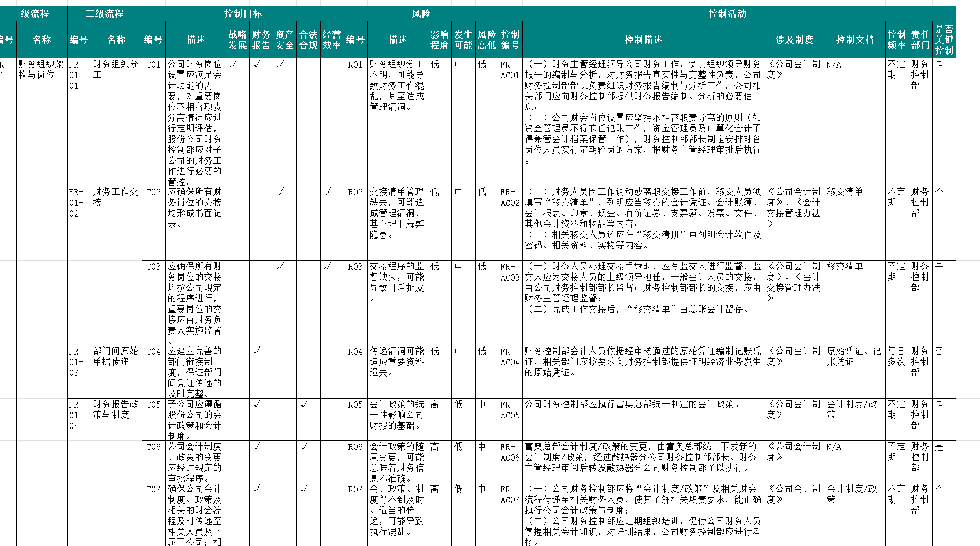
Task: Select the T03 objective code cell
Action: (x=153, y=302)
